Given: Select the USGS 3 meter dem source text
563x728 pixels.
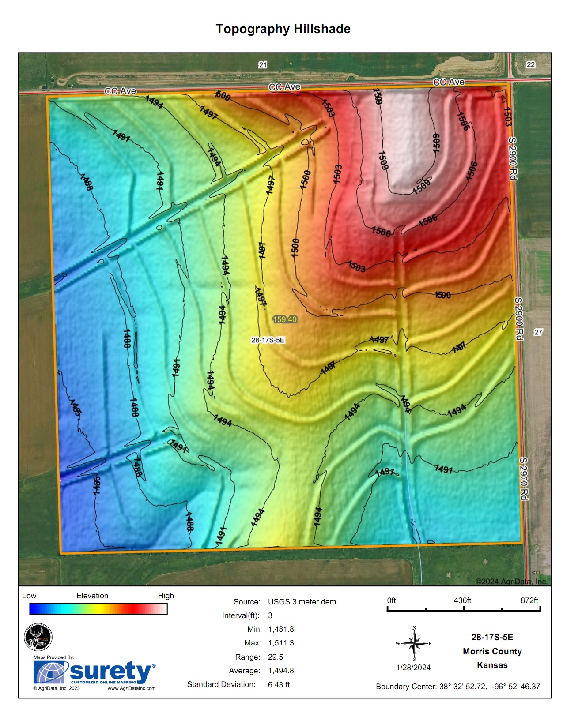Looking at the screenshot, I should coord(302,602).
